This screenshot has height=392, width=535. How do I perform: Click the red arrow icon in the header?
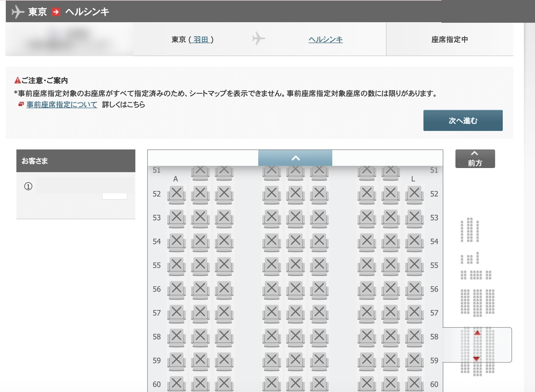click(x=56, y=12)
